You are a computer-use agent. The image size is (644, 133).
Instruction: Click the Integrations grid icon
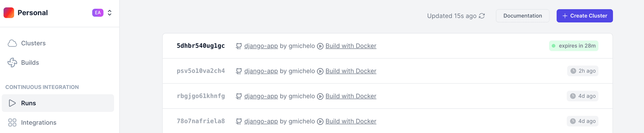coord(12,123)
